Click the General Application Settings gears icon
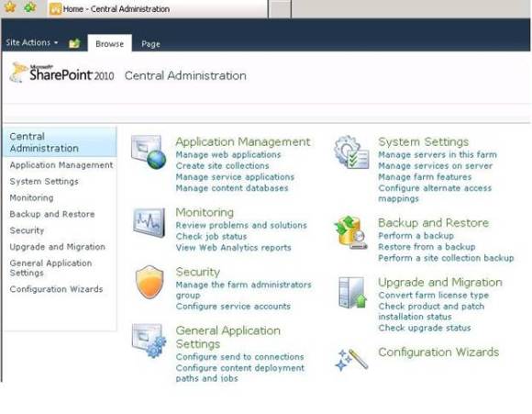This screenshot has width=532, height=414. 149,341
